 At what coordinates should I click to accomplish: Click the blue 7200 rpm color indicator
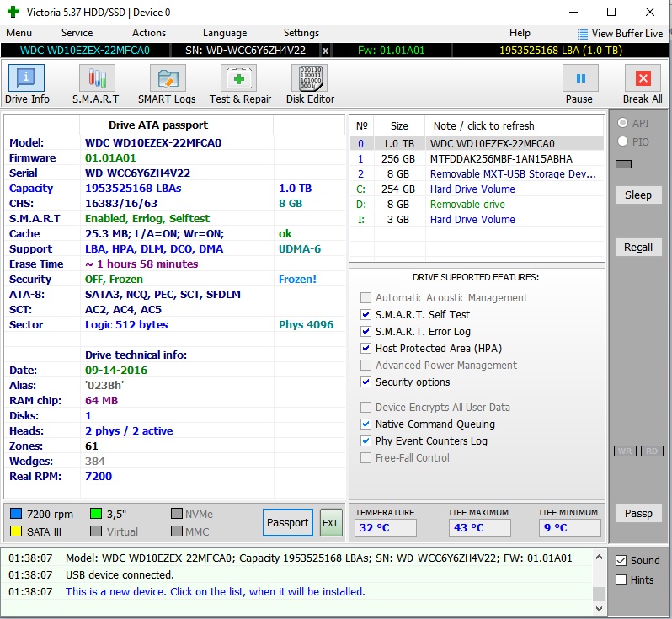tap(16, 513)
